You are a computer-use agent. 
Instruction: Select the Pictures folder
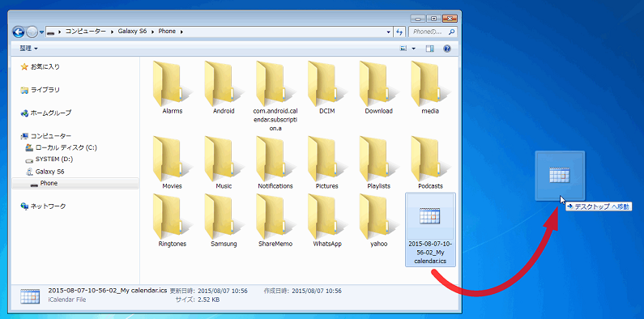tap(327, 163)
